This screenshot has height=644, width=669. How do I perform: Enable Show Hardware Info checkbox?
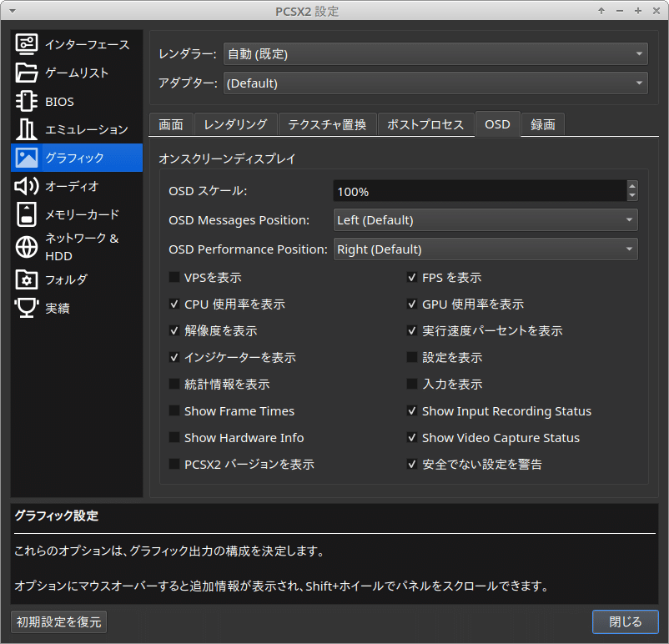pos(174,437)
